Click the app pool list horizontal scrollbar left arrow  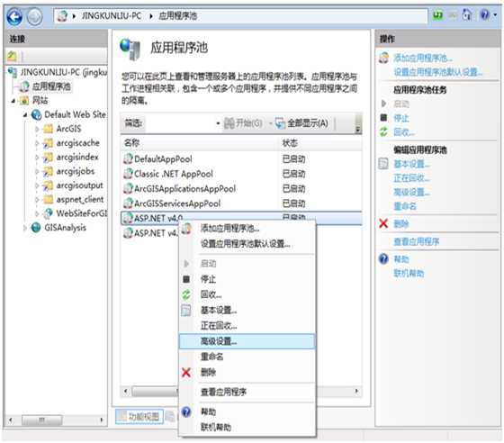click(x=125, y=392)
